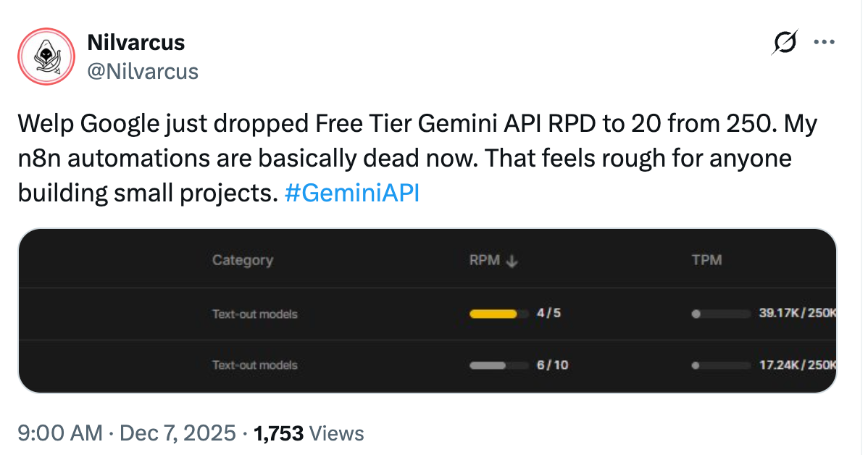868x455 pixels.
Task: Open the #GeminiAPI hashtag
Action: click(352, 194)
